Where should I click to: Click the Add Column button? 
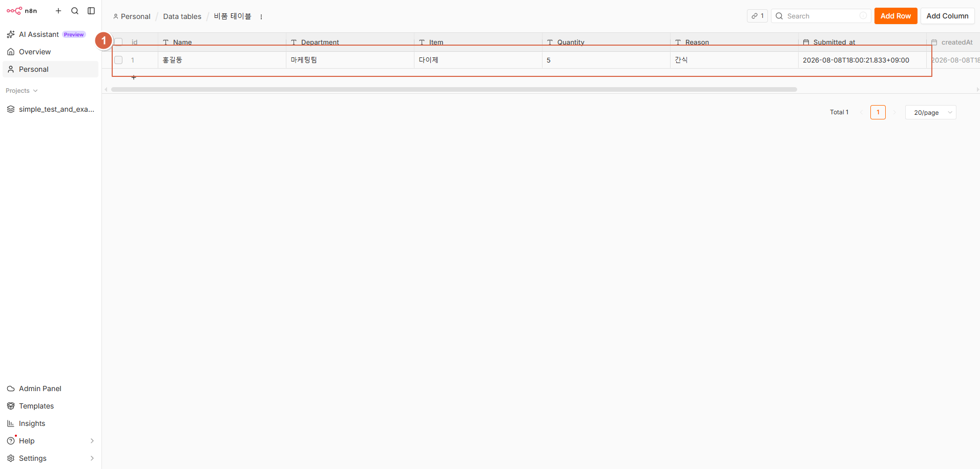point(947,16)
